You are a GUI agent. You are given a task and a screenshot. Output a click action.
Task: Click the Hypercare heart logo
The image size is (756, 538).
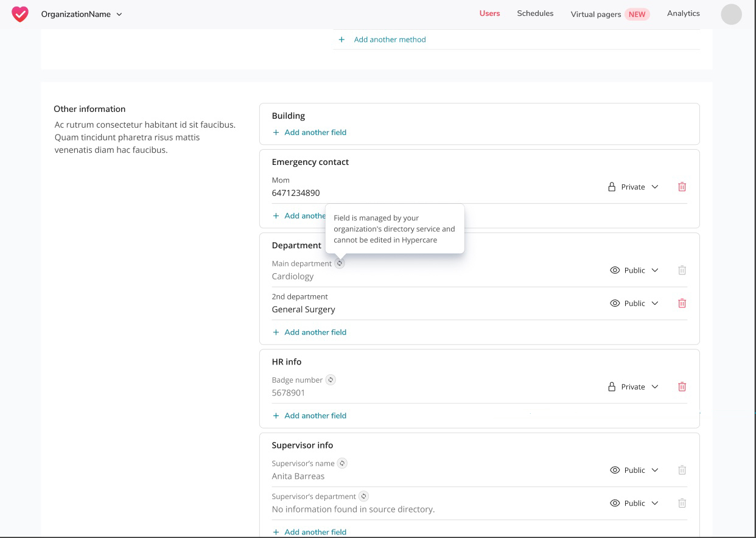pyautogui.click(x=20, y=13)
